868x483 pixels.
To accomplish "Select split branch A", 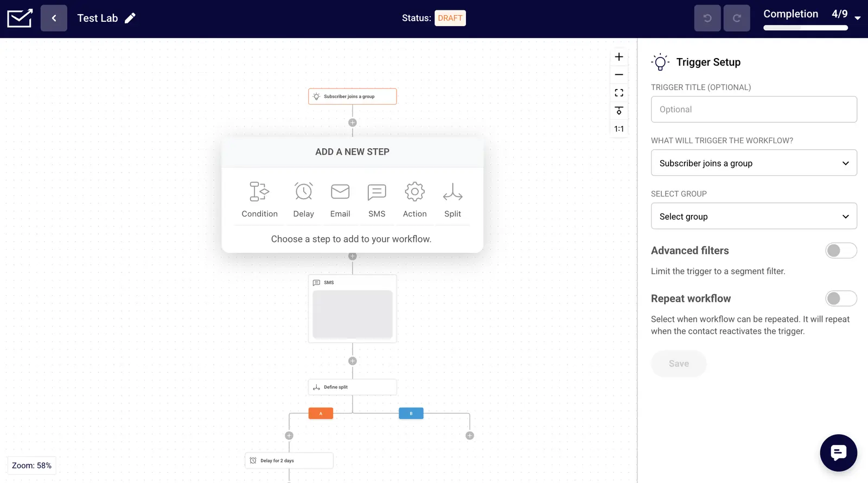I will (x=321, y=414).
